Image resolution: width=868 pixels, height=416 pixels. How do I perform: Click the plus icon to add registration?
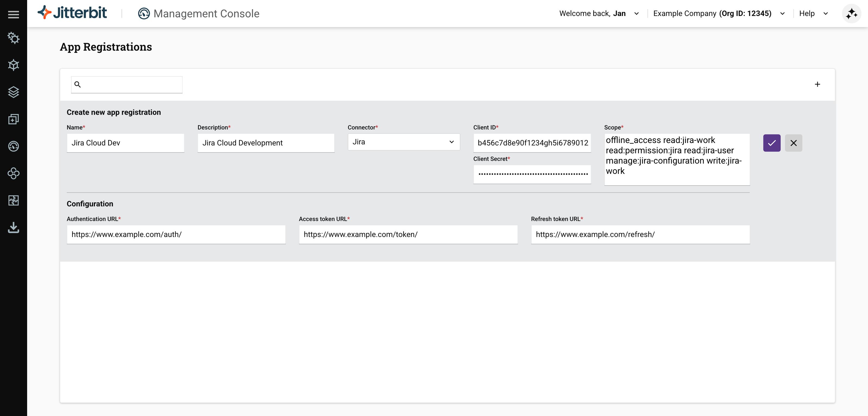817,84
